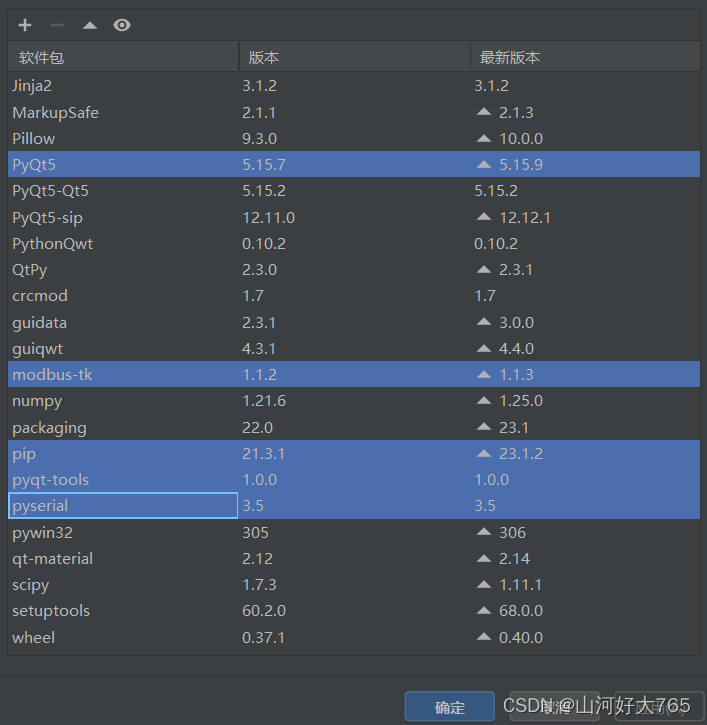Select the PyQt5-sip package name

point(48,217)
